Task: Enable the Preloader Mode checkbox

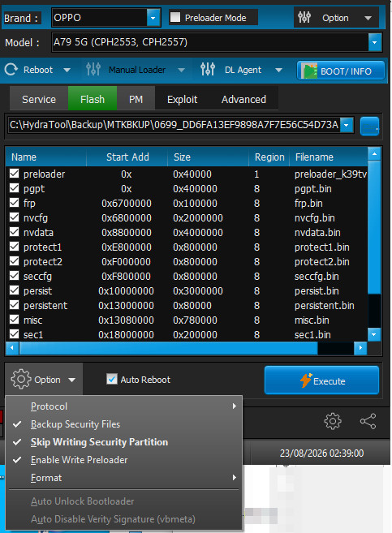Action: (x=175, y=17)
